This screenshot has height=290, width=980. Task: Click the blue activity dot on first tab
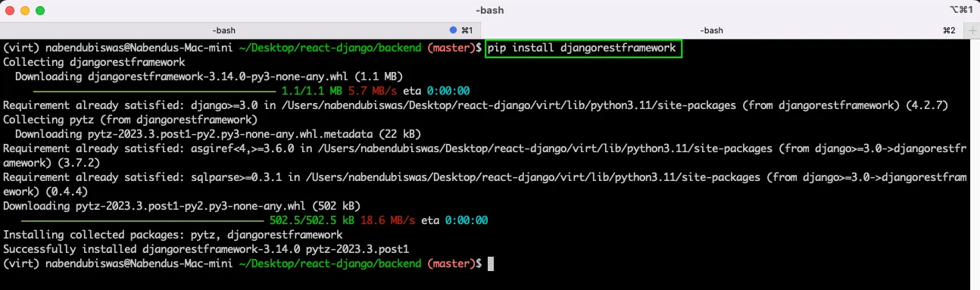pyautogui.click(x=453, y=30)
